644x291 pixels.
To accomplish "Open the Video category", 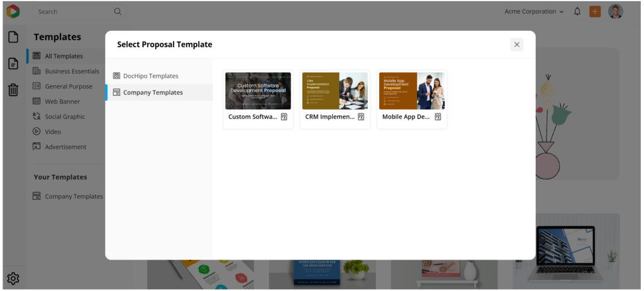I will pyautogui.click(x=47, y=132).
